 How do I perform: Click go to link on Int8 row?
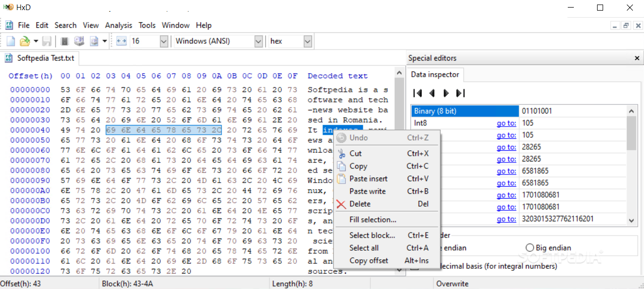(x=506, y=123)
